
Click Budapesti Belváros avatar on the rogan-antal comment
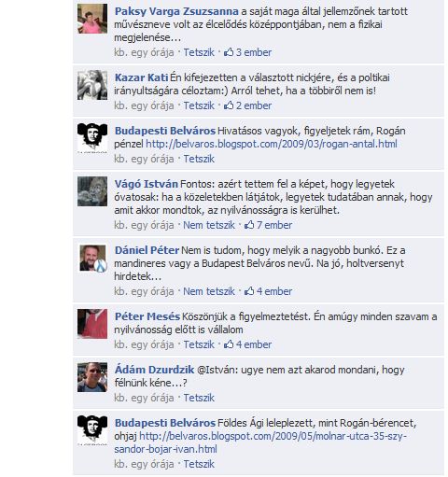pos(92,138)
